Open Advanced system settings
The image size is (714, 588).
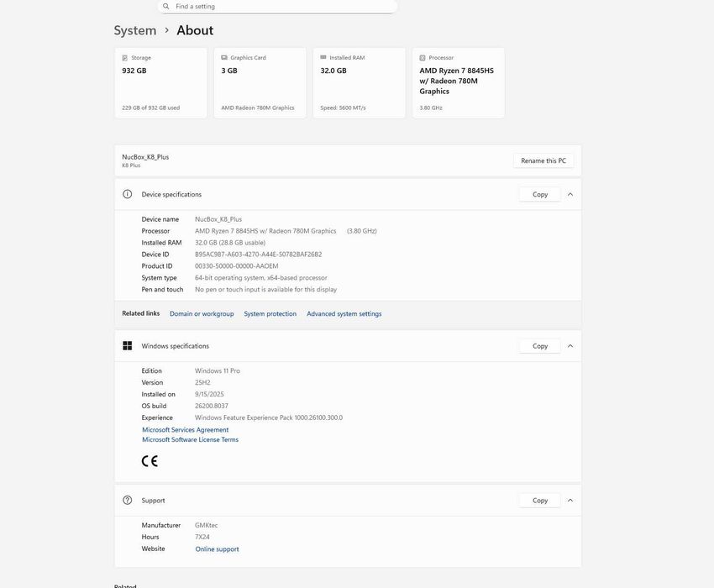[x=344, y=314]
